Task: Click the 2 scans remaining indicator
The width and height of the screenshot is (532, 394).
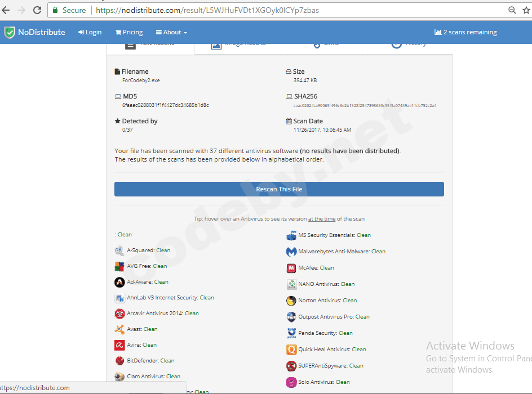Action: click(x=466, y=32)
